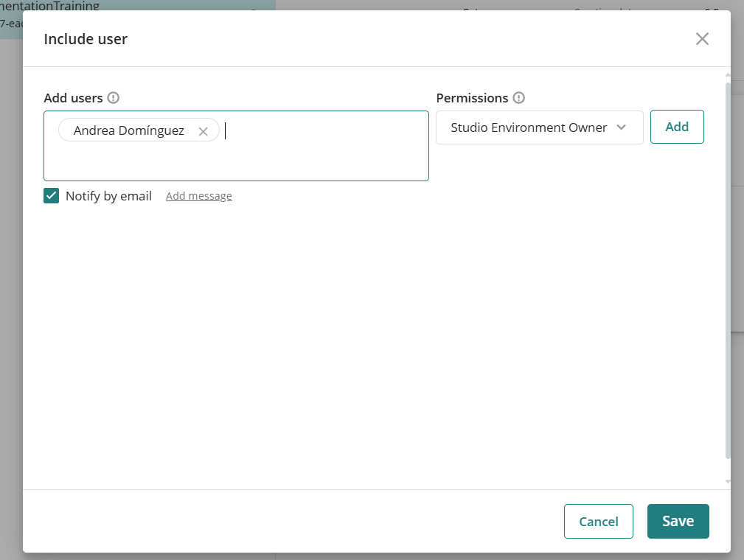Select the Andrea Domínguez chip name
This screenshot has width=744, height=560.
[128, 130]
